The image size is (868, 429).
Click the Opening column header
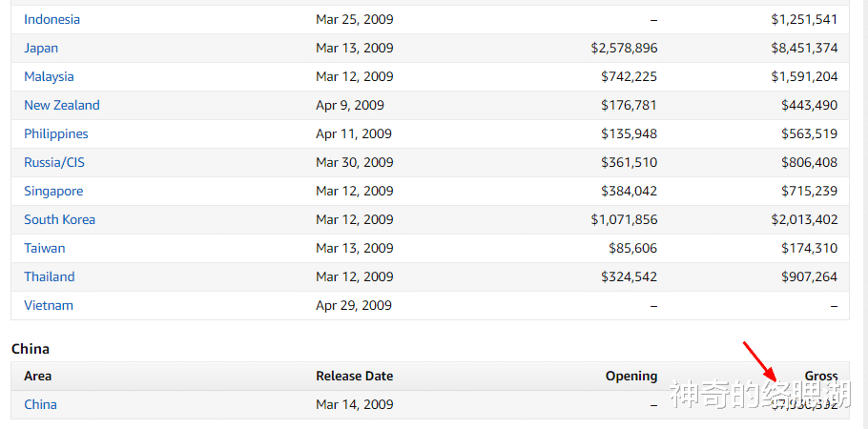(x=631, y=376)
